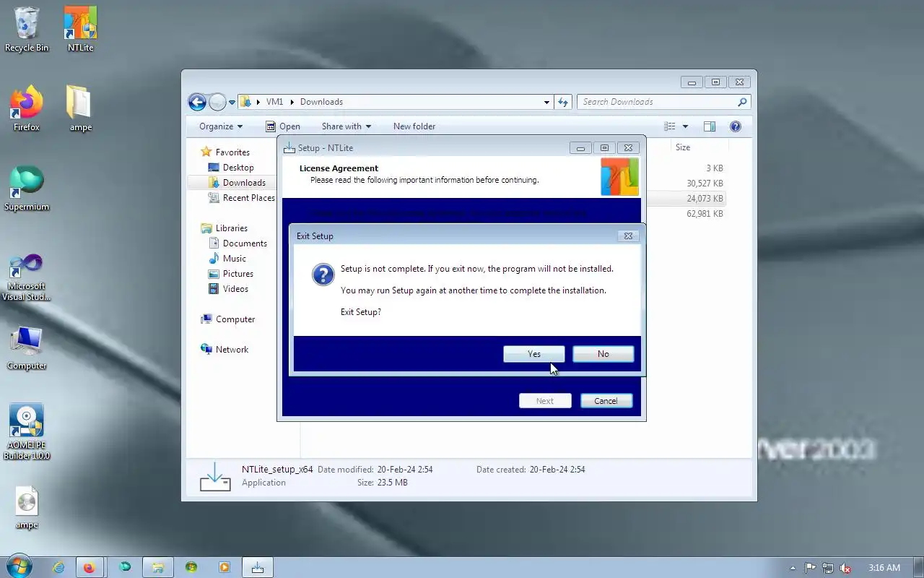Click the NTLite Setup taskbar button

258,567
